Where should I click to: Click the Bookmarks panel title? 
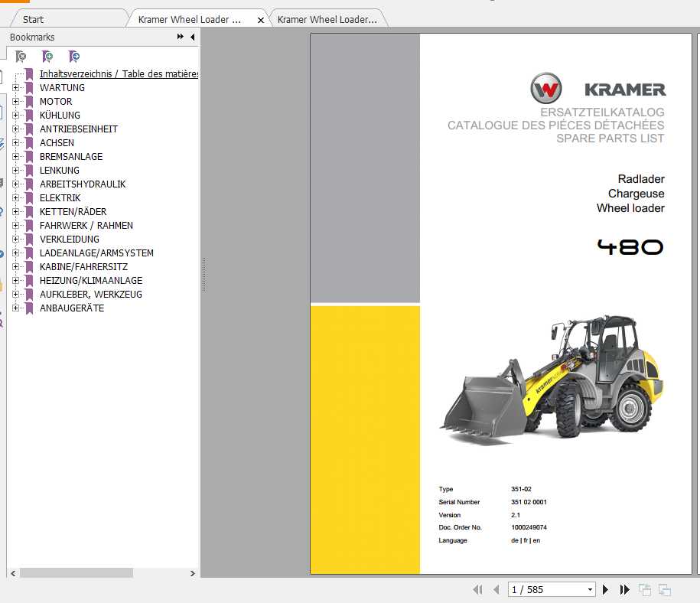pyautogui.click(x=32, y=37)
